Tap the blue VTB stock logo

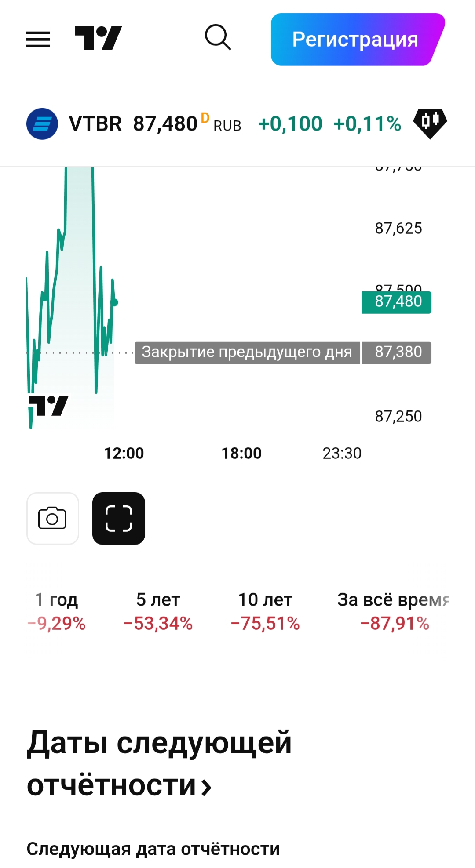click(42, 123)
